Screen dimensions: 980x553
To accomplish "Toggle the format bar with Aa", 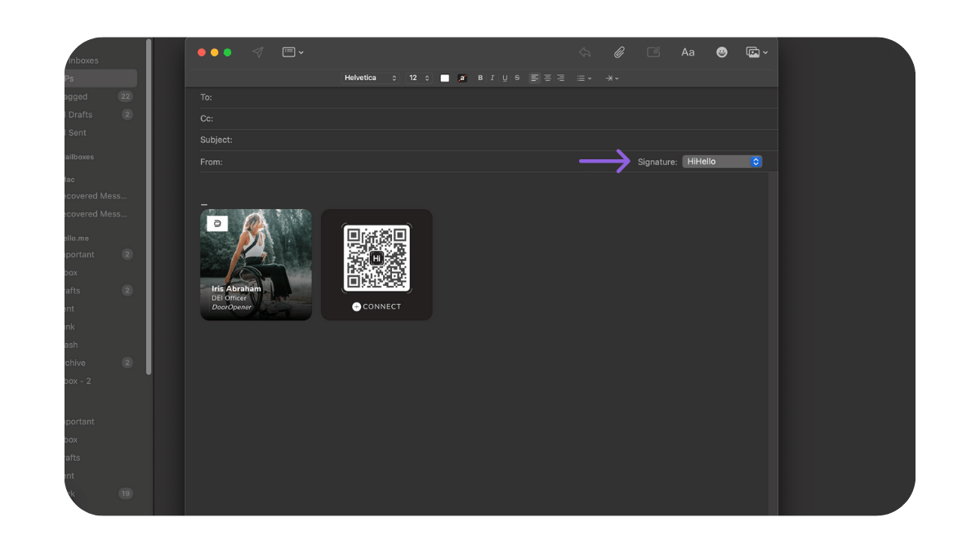I will pyautogui.click(x=688, y=52).
